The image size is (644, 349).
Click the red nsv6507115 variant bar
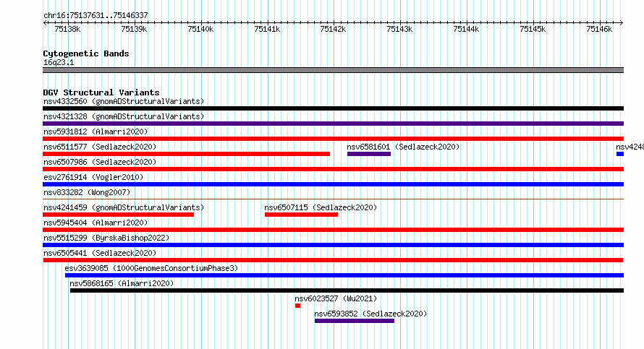click(x=302, y=215)
